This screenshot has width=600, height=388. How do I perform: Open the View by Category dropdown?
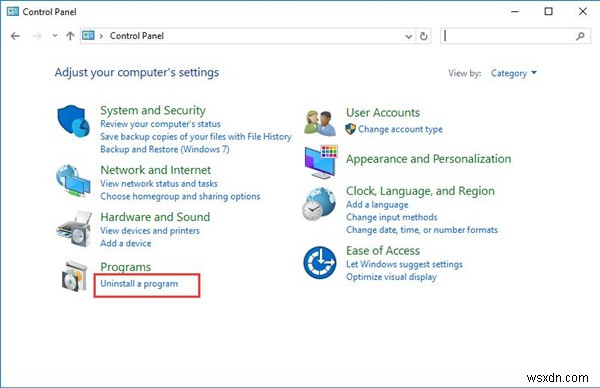[514, 73]
